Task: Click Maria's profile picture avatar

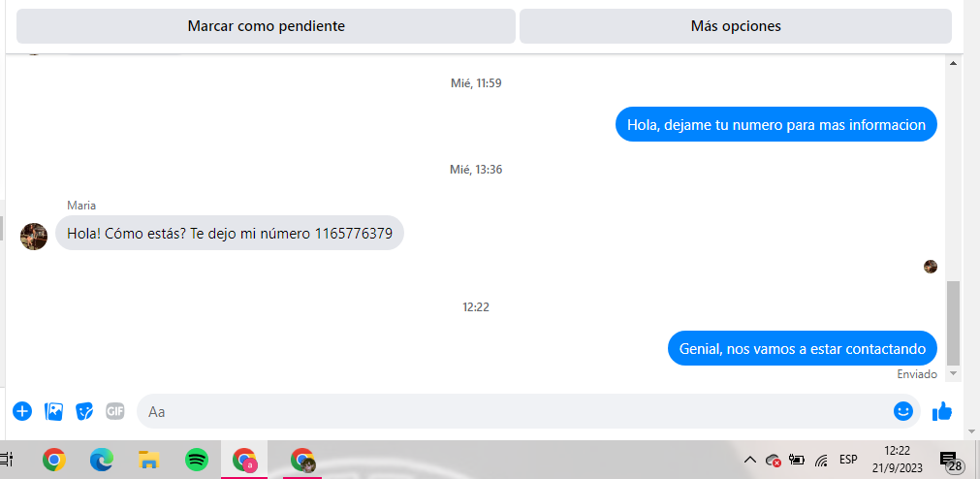Action: pyautogui.click(x=34, y=237)
